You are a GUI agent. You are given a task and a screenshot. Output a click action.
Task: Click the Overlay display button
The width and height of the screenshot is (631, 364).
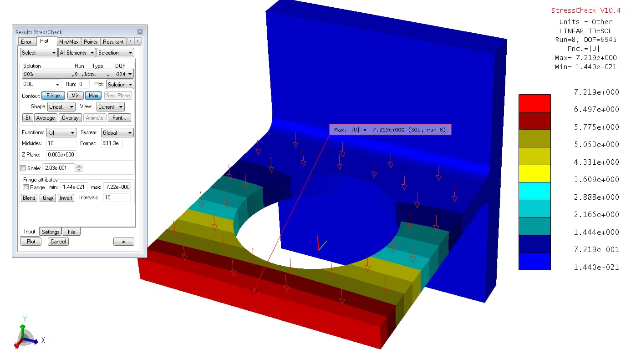coord(70,117)
